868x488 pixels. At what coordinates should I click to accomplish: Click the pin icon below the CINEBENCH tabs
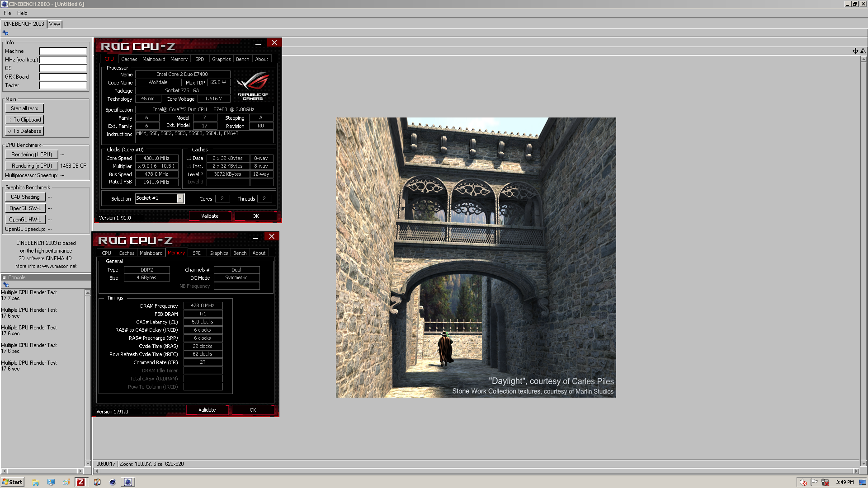[x=5, y=33]
